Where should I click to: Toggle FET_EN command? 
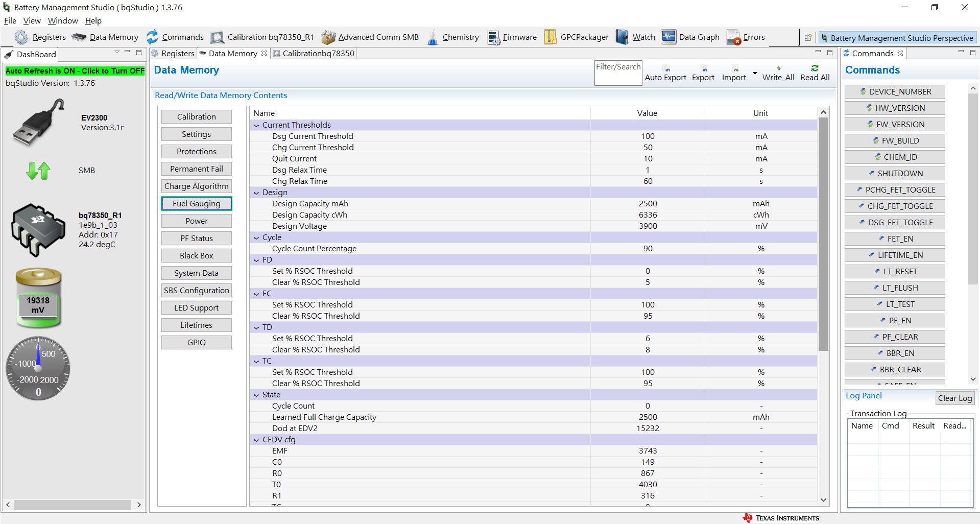(895, 239)
